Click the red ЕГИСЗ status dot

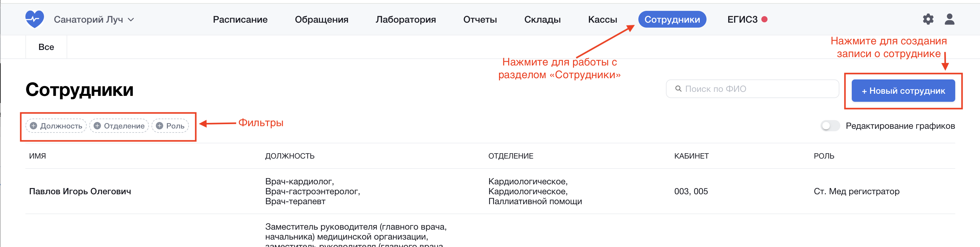(764, 19)
